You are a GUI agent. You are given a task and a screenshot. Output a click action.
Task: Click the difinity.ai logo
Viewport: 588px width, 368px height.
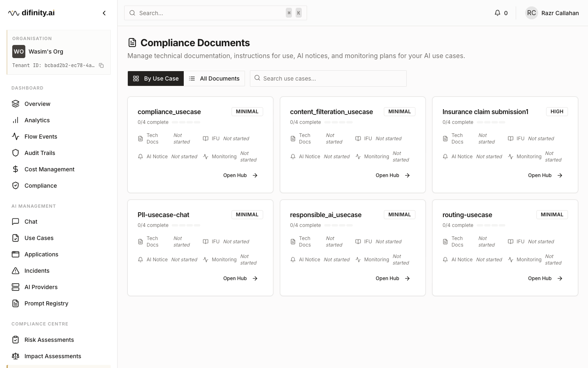[31, 13]
